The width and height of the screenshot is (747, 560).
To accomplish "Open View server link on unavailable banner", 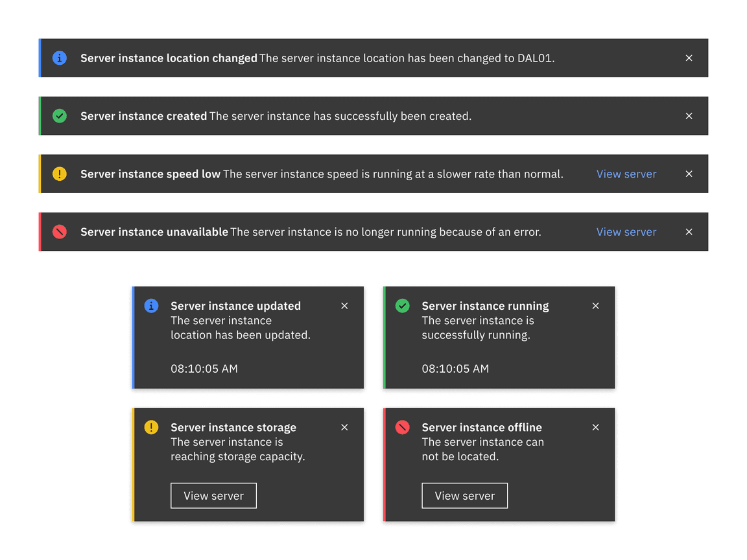I will point(626,231).
